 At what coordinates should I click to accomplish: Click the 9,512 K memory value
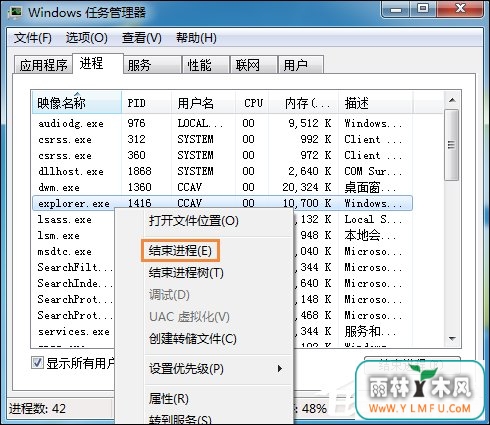click(x=310, y=123)
